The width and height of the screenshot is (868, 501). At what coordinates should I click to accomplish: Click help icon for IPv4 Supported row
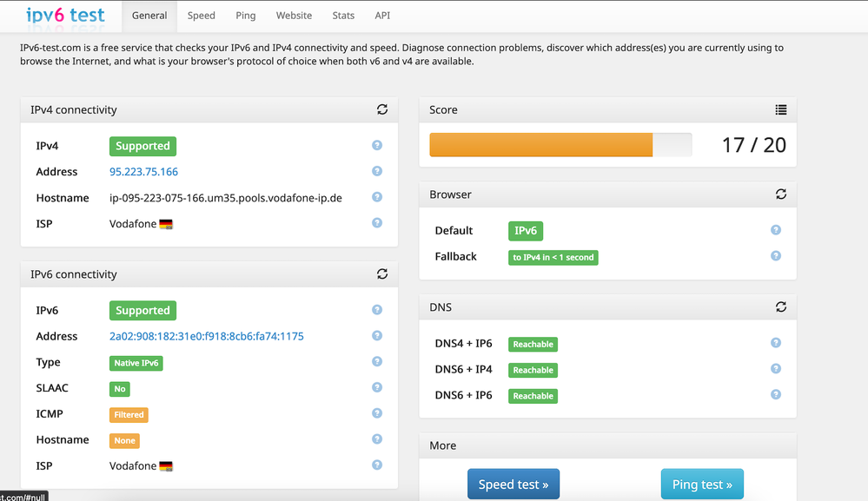(x=377, y=145)
